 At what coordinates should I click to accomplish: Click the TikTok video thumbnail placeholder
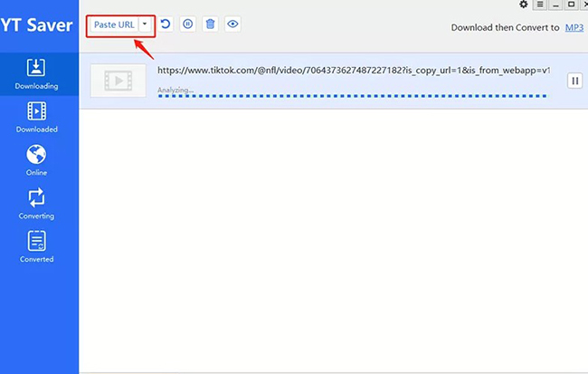[118, 82]
